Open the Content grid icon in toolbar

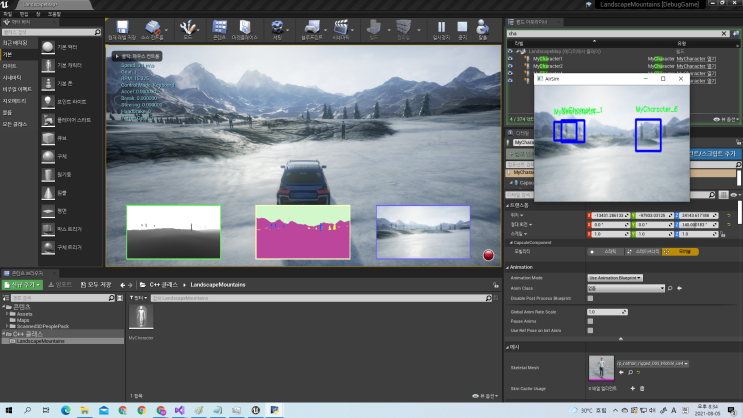click(219, 30)
